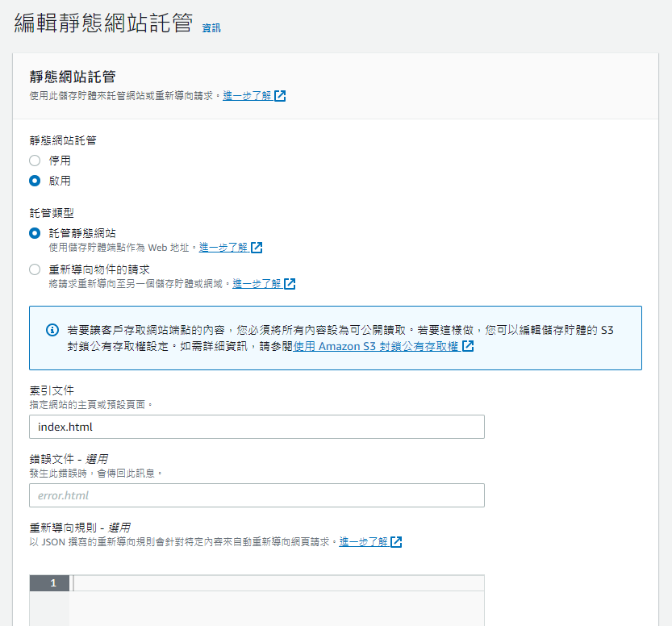Select the 啟用 radio option
This screenshot has height=626, width=672.
[35, 181]
